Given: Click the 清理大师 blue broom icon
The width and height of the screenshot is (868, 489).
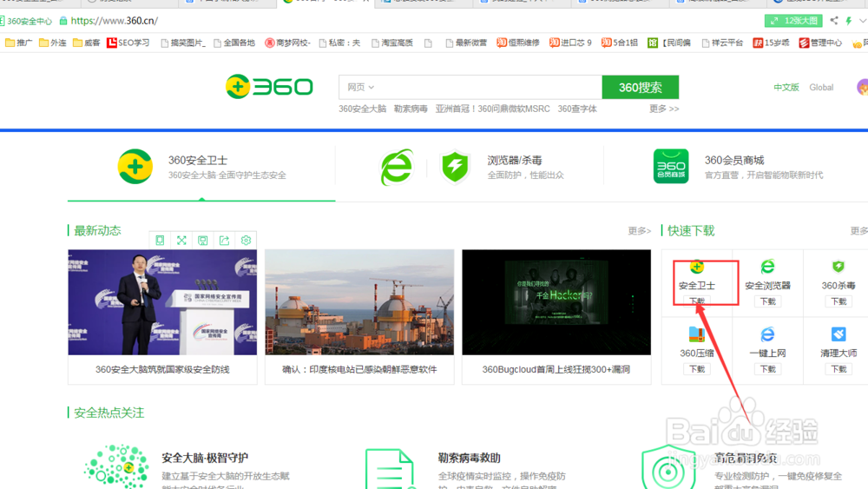Looking at the screenshot, I should point(838,334).
